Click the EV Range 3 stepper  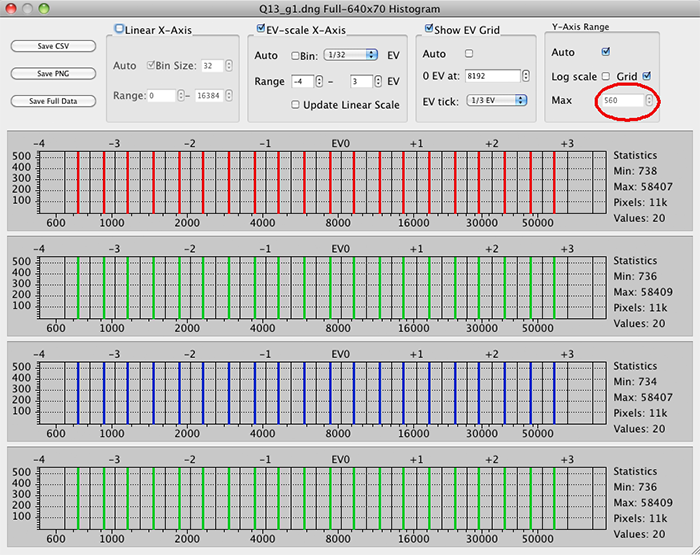[x=378, y=81]
